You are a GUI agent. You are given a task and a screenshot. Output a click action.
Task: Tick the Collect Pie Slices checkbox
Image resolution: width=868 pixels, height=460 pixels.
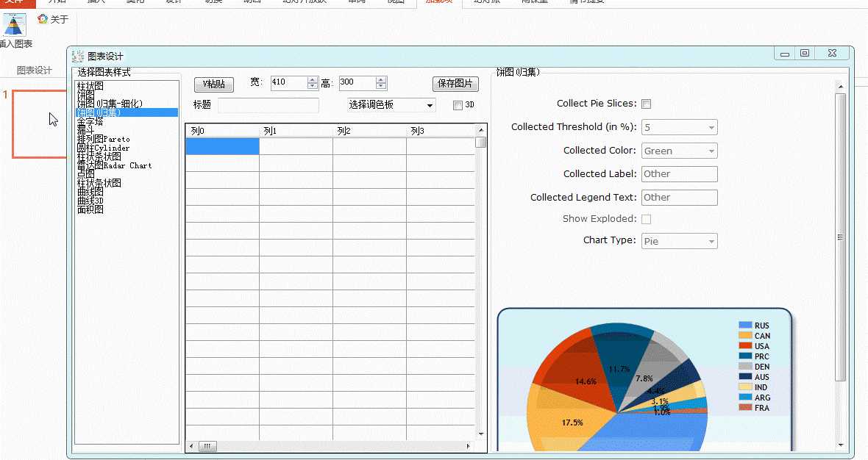click(646, 104)
